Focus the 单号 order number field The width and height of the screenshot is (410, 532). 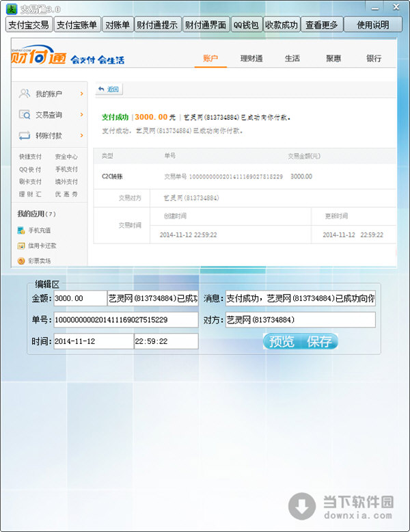pyautogui.click(x=125, y=320)
